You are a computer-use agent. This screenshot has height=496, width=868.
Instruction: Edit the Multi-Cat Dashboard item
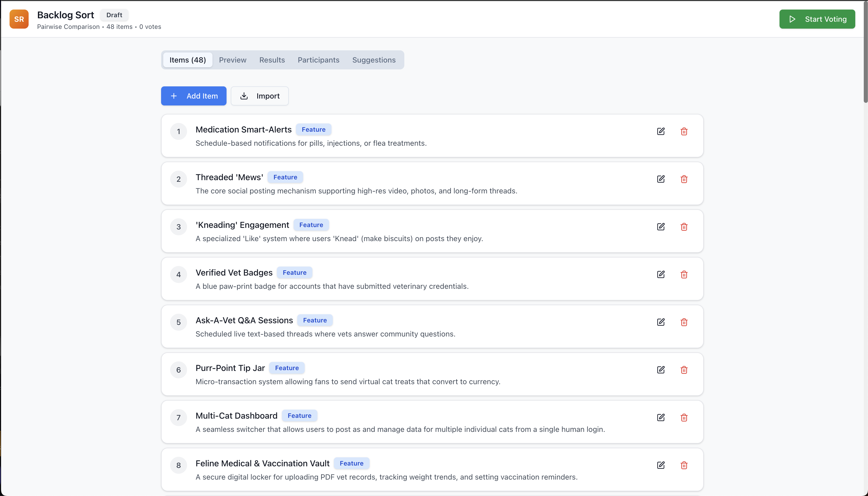[x=661, y=418]
